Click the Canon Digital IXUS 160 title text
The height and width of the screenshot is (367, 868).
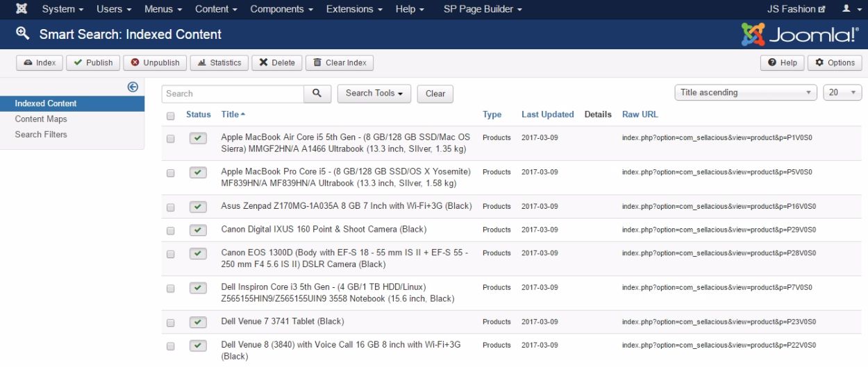(324, 230)
